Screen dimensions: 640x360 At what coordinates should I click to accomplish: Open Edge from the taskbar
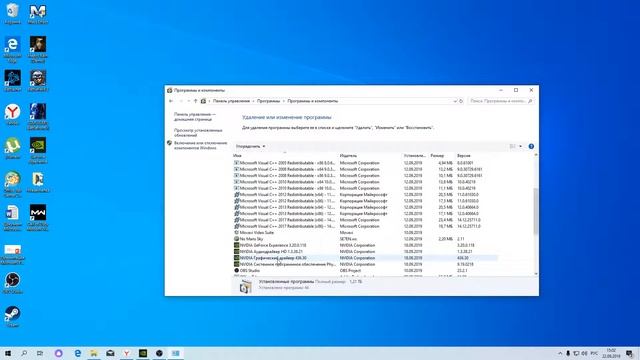pos(78,353)
